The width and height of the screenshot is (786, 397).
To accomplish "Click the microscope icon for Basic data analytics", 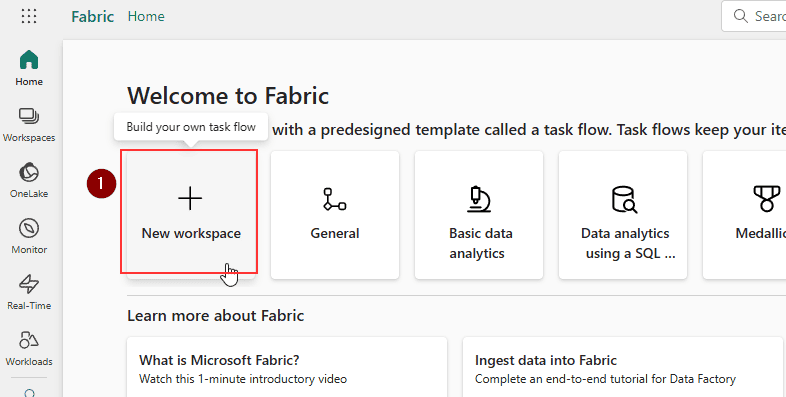I will point(479,199).
